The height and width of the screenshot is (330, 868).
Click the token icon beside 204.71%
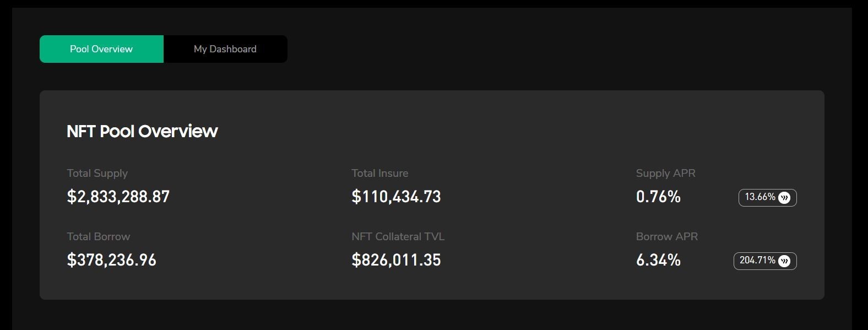tap(784, 261)
